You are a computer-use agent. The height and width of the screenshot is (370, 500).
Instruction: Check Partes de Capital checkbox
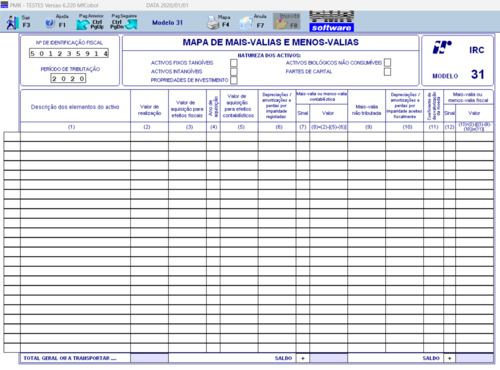pos(387,72)
